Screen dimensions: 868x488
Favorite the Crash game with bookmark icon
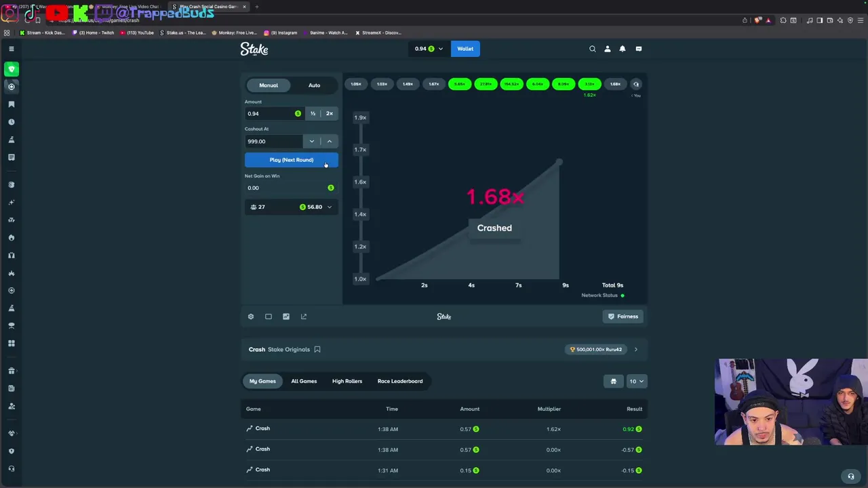click(x=317, y=350)
